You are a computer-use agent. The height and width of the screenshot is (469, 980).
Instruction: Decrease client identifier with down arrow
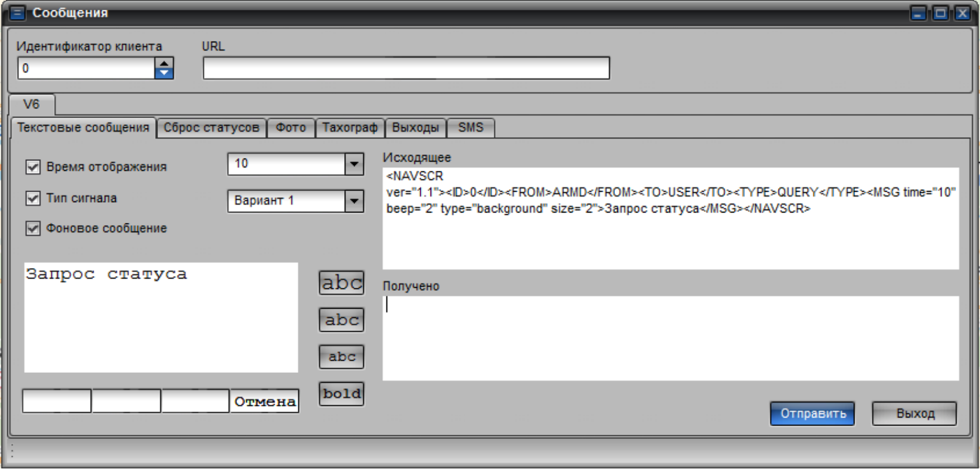(164, 73)
